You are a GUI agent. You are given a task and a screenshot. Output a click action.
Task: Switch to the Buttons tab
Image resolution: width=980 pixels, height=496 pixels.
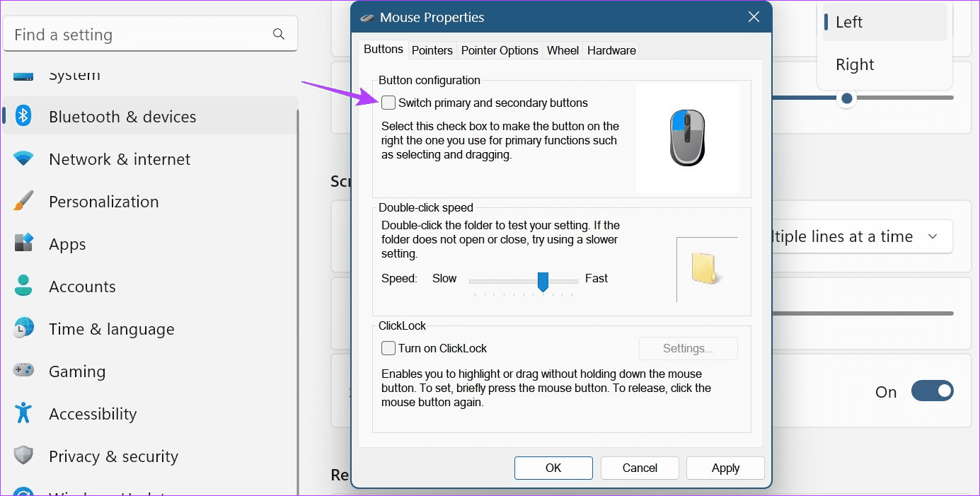coord(384,50)
